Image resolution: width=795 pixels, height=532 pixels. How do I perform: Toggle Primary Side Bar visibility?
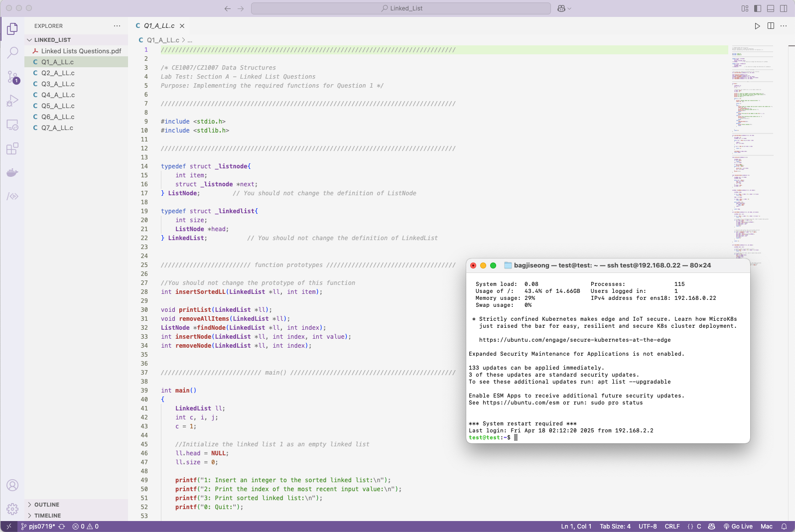click(758, 8)
